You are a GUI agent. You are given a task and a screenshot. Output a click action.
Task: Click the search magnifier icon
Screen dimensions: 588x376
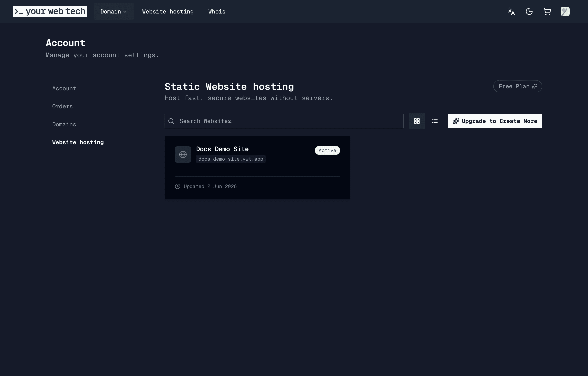tap(171, 121)
